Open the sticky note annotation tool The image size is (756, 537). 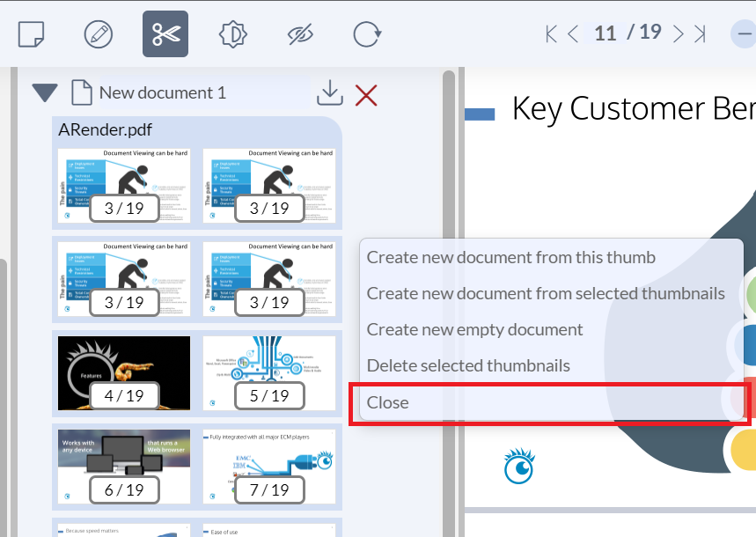[x=32, y=34]
